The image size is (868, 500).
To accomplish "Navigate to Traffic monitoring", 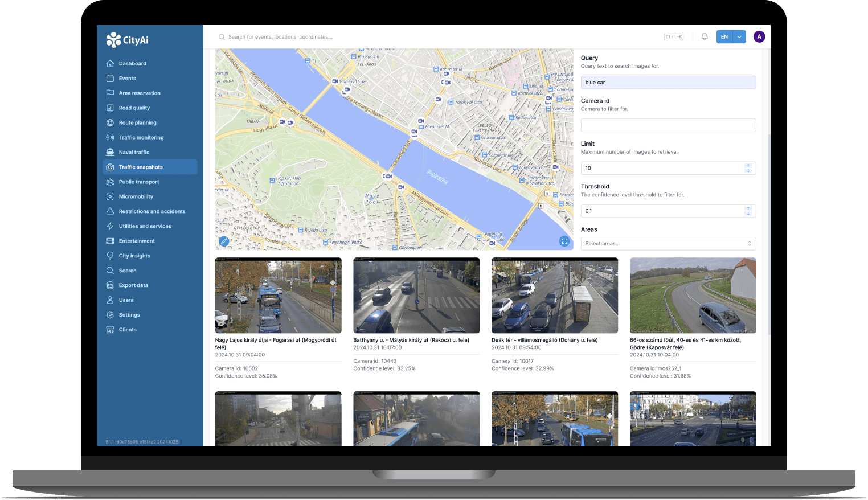I will (150, 138).
